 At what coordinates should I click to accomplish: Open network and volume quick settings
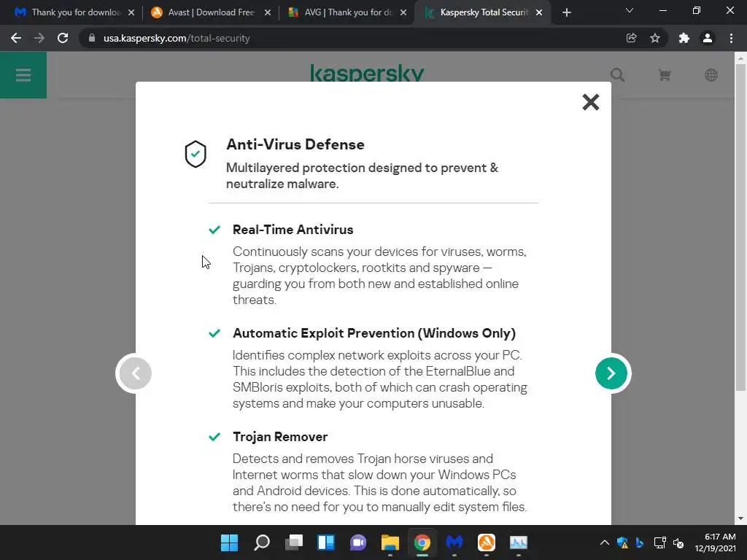pyautogui.click(x=669, y=542)
